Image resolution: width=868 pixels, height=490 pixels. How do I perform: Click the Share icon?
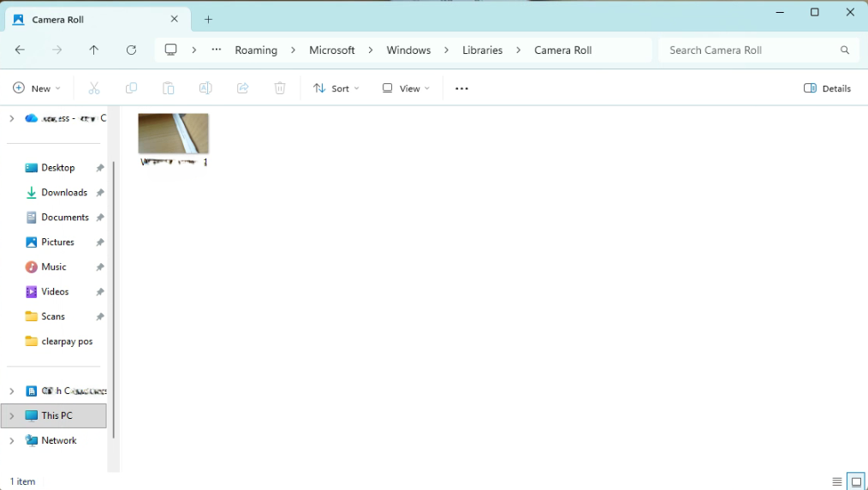click(x=242, y=88)
